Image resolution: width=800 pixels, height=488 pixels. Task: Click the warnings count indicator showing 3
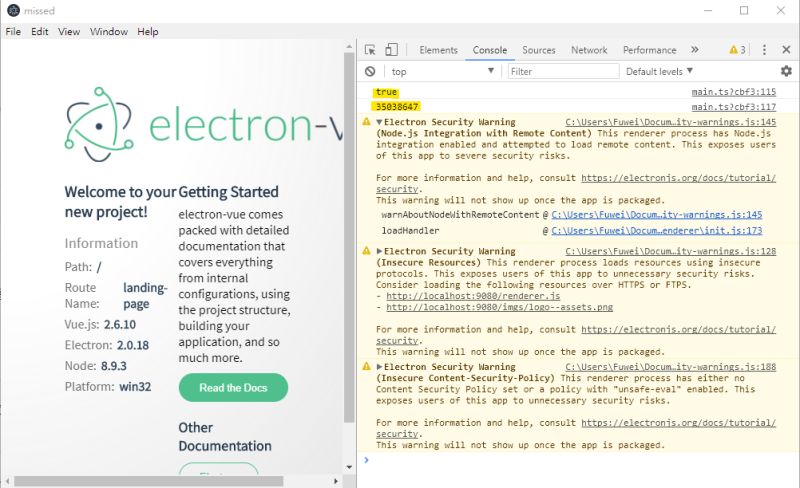pos(737,50)
